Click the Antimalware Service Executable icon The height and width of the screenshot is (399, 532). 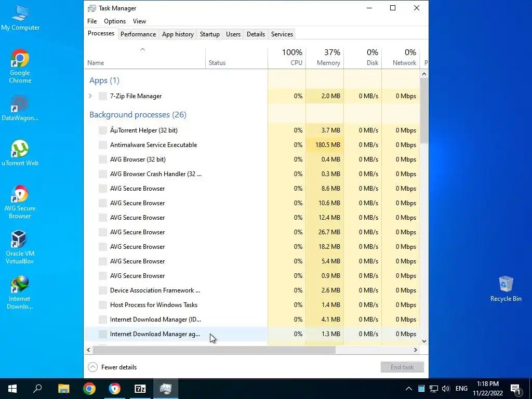click(102, 145)
